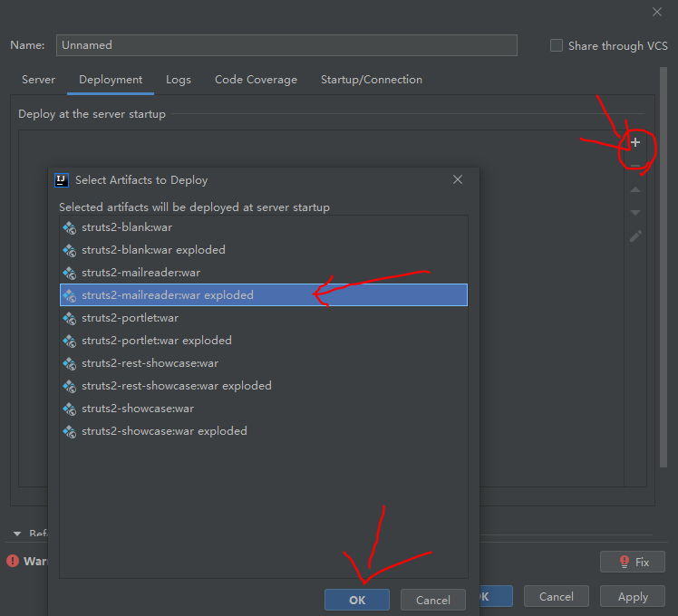Image resolution: width=678 pixels, height=616 pixels.
Task: Edit the deployment with the pencil icon
Action: [635, 236]
